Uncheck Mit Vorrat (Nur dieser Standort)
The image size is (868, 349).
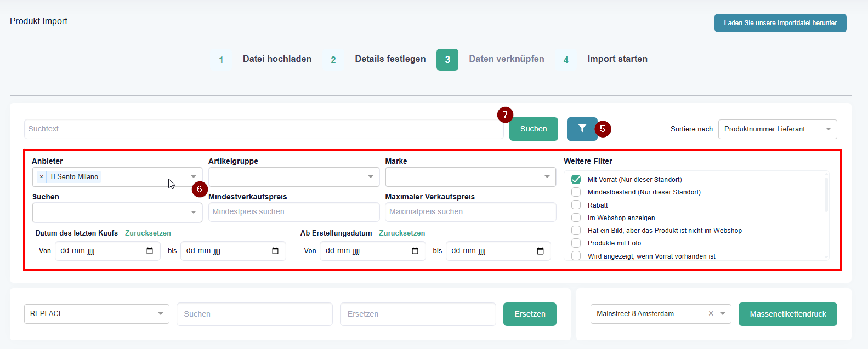(x=576, y=180)
